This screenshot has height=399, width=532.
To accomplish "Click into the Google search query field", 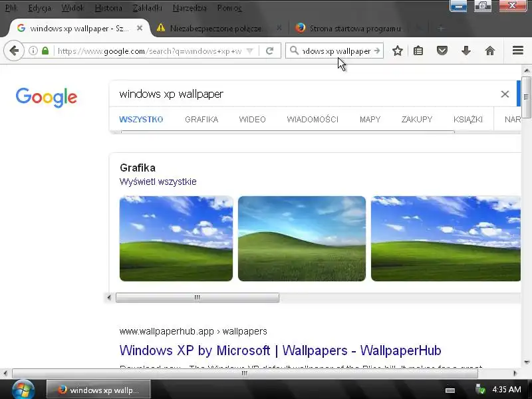I will click(305, 94).
